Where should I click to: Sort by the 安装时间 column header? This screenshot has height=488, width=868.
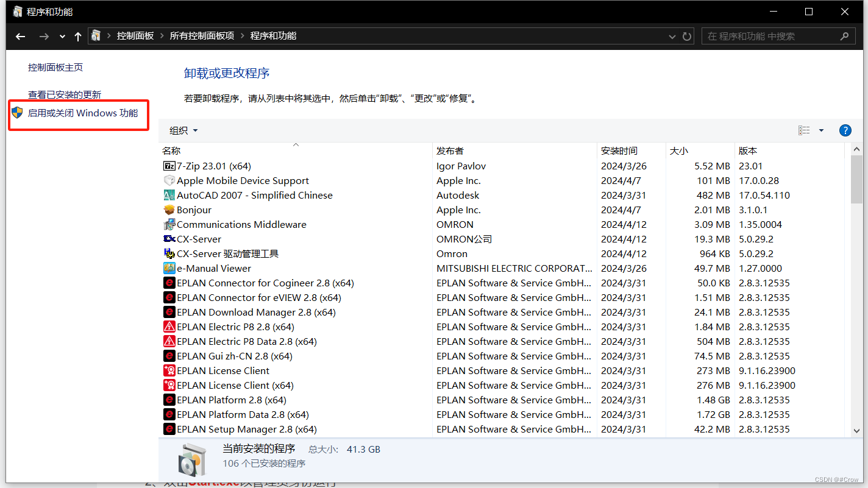[631, 150]
